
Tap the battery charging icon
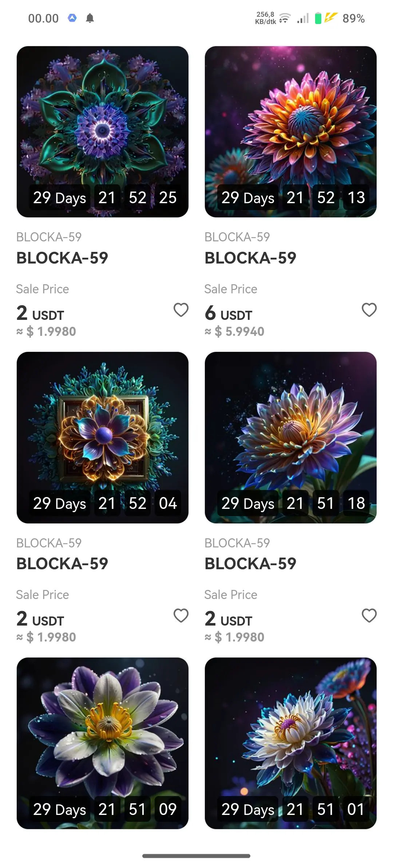click(x=318, y=18)
